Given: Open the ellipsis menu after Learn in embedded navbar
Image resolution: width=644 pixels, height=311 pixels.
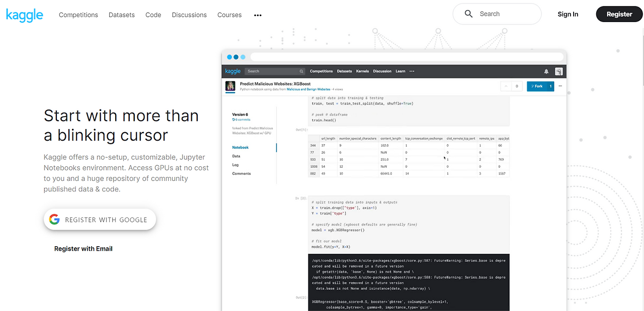Looking at the screenshot, I should tap(412, 71).
